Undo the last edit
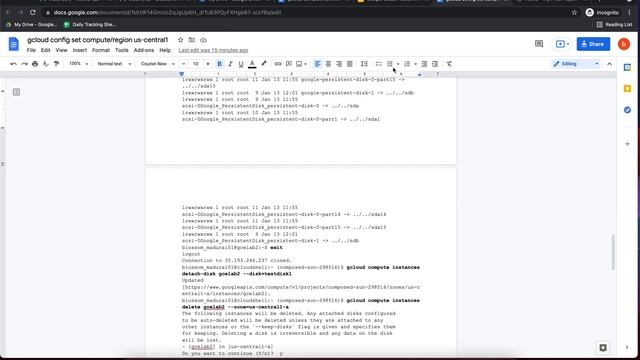The image size is (640, 360). tap(13, 64)
